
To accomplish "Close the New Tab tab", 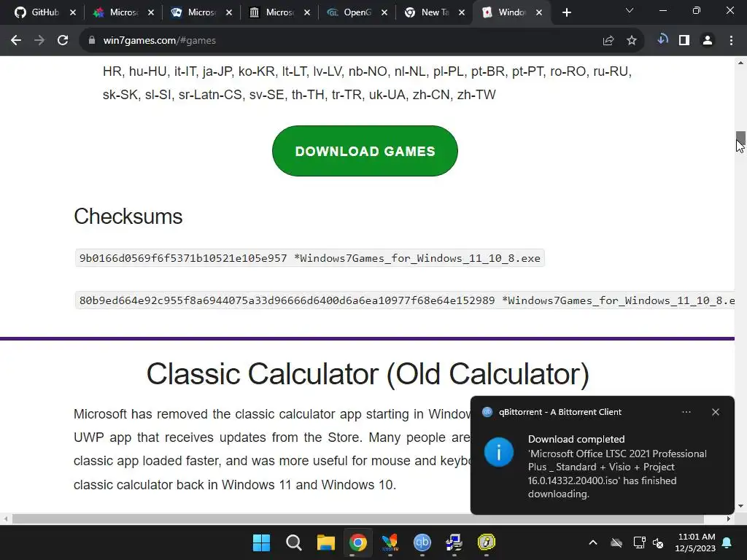I will coord(462,13).
